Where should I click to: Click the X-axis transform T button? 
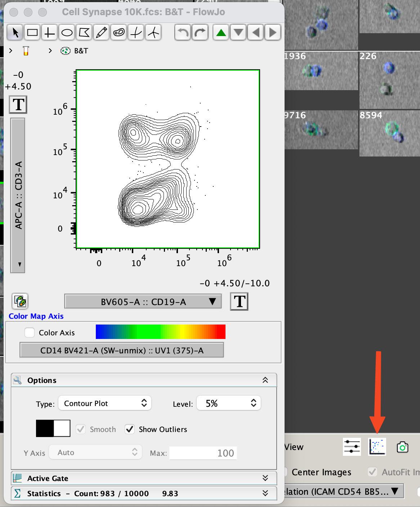(239, 301)
